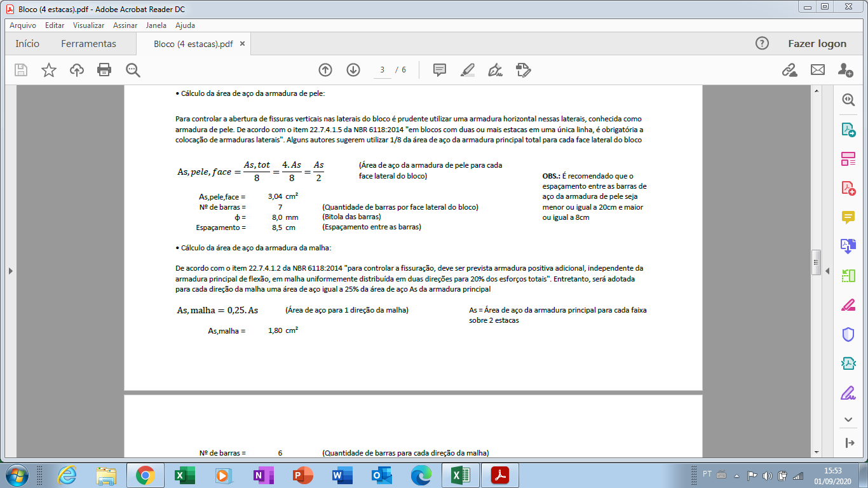The width and height of the screenshot is (868, 488).
Task: Open the Fill & Sign tool in sidebar
Action: click(848, 393)
